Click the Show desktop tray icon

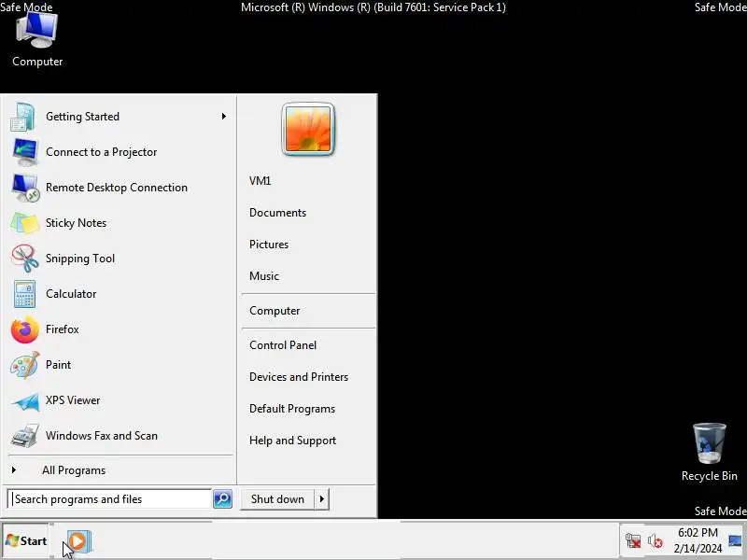(735, 541)
